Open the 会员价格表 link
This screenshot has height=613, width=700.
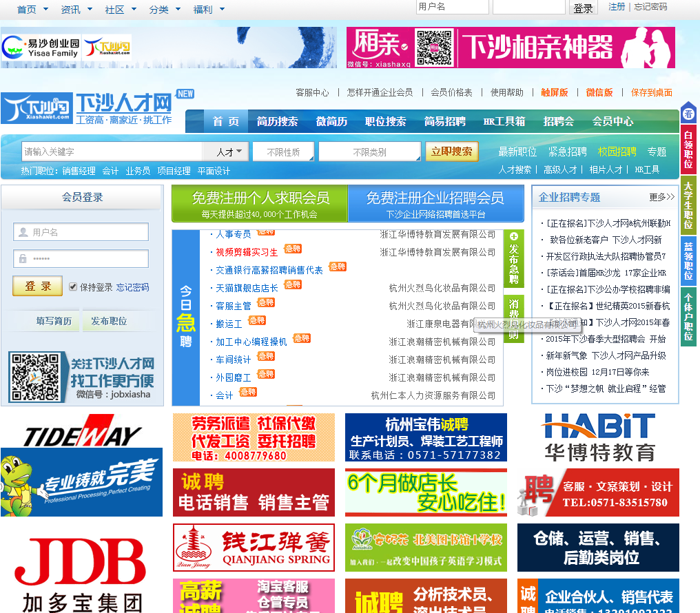click(x=451, y=92)
